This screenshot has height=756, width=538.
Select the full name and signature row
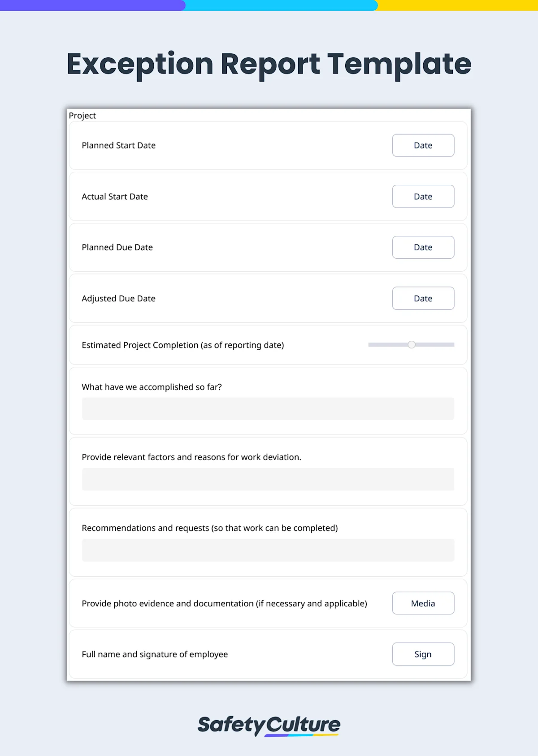coord(154,654)
